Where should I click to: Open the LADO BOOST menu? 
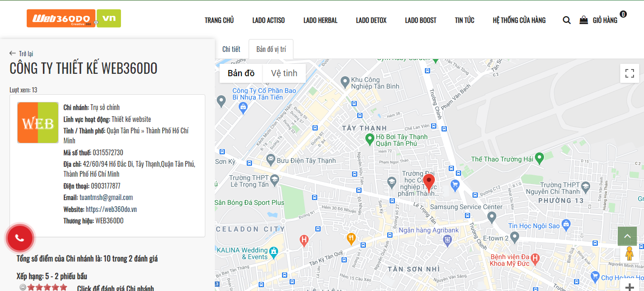point(421,20)
